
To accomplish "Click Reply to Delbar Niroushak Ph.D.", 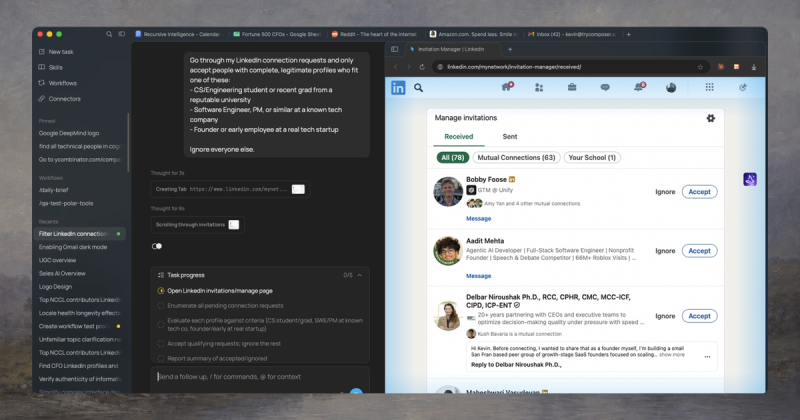I will pos(516,365).
